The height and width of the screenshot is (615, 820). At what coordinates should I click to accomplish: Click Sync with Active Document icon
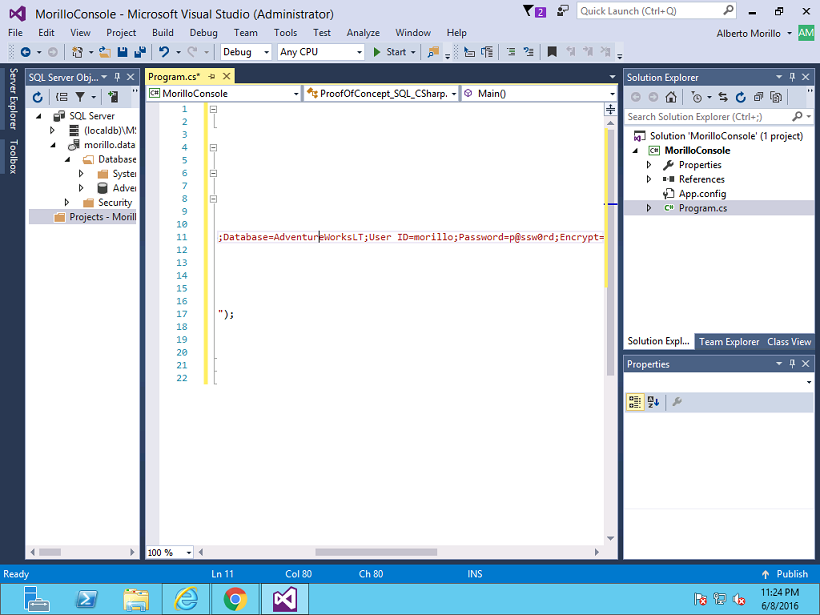point(723,97)
